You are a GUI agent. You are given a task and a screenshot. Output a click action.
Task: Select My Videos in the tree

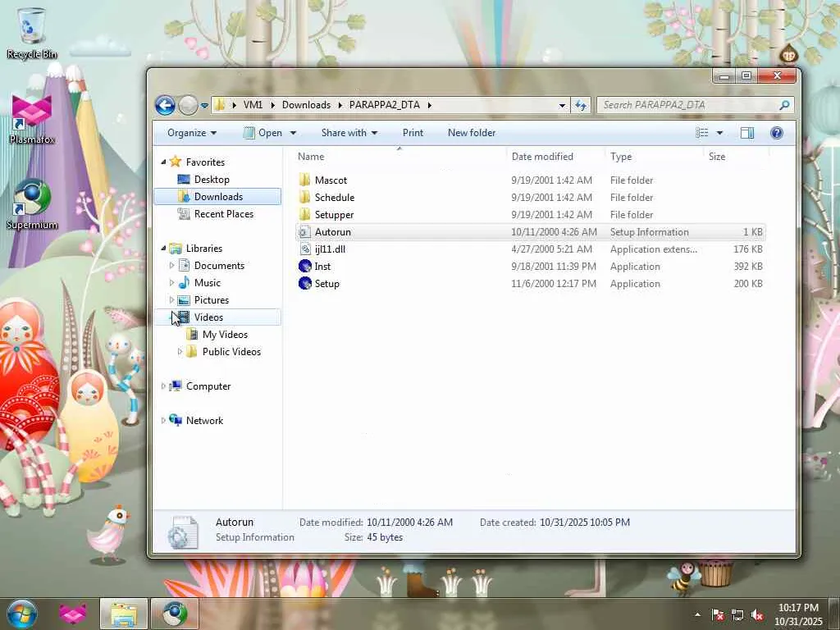pos(225,335)
